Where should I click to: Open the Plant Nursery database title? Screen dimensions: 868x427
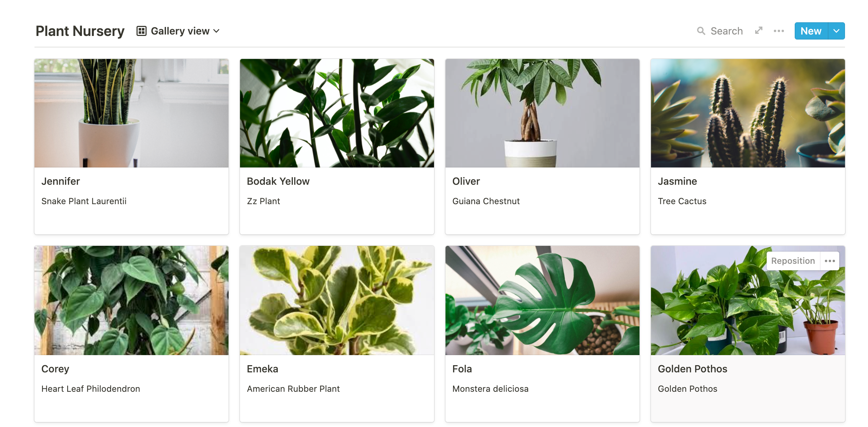[80, 31]
